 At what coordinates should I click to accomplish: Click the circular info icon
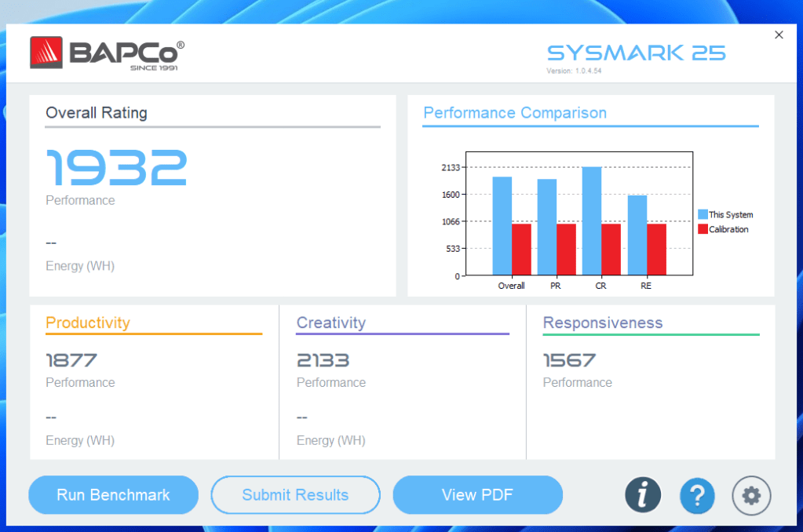click(x=642, y=495)
